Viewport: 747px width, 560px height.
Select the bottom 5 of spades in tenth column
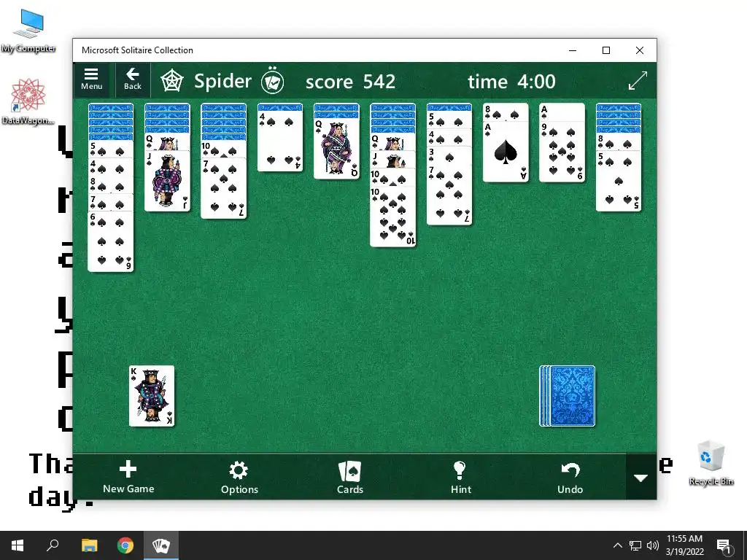coord(619,181)
